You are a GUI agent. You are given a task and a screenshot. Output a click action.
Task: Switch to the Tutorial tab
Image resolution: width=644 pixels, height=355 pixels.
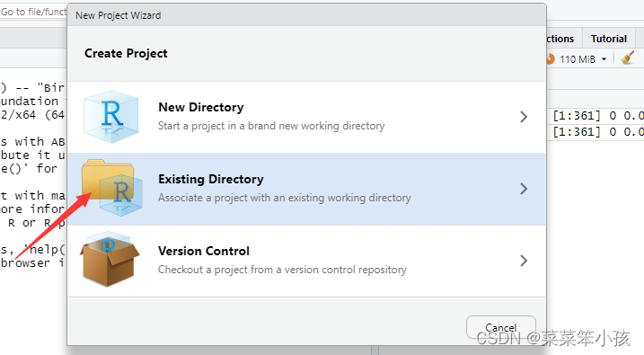tap(609, 39)
